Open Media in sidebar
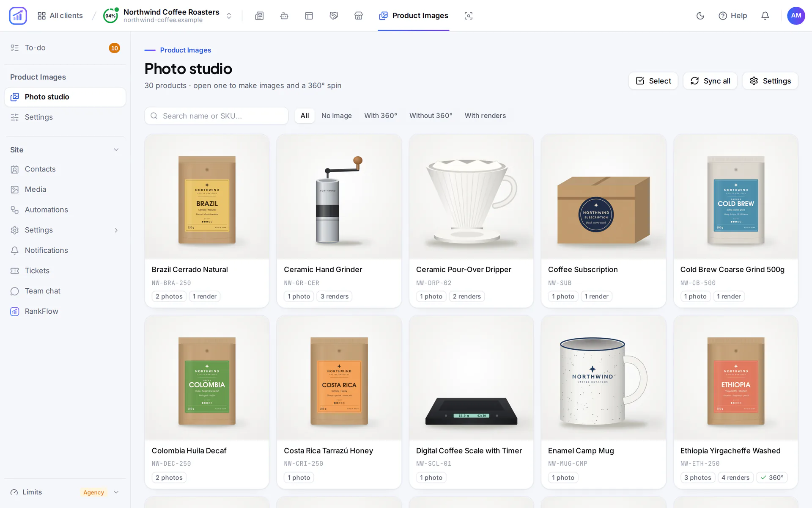Screen dimensions: 812x508 (x=65, y=190)
